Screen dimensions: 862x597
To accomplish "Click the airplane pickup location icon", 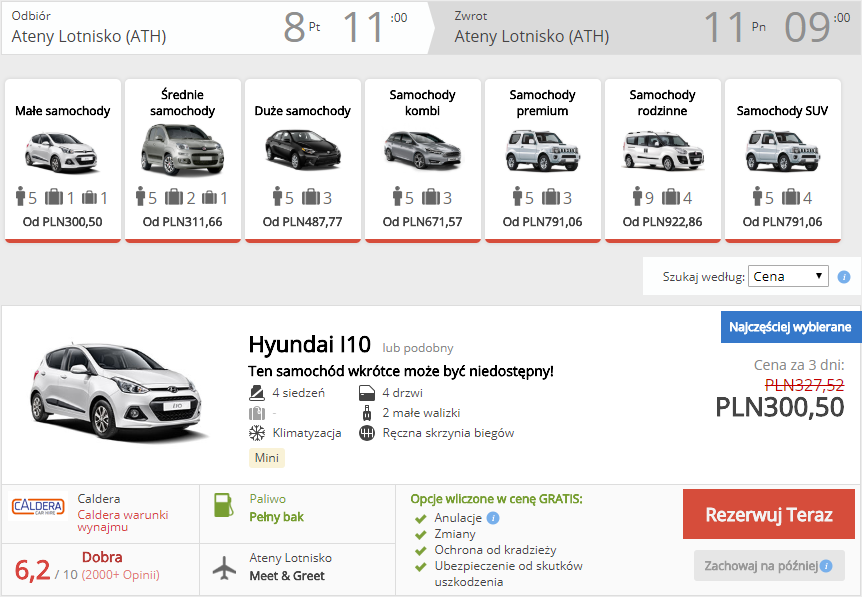I will pos(226,567).
